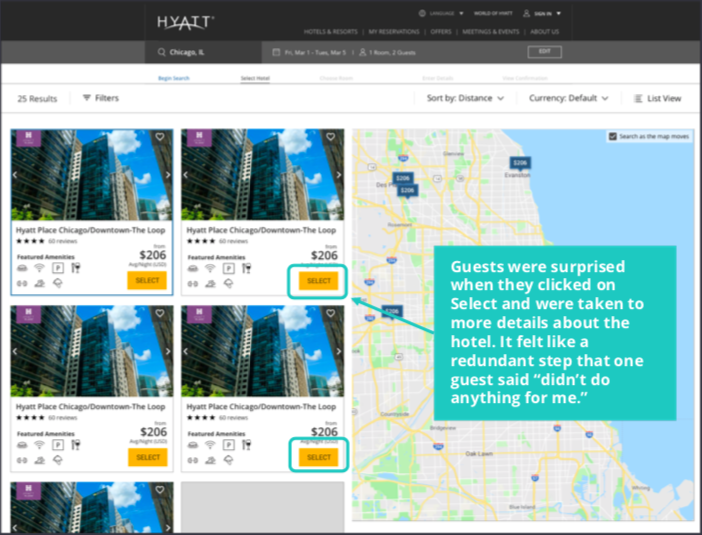Click the purple brand badge on blue-outlined card
This screenshot has height=535, width=702.
(x=29, y=138)
